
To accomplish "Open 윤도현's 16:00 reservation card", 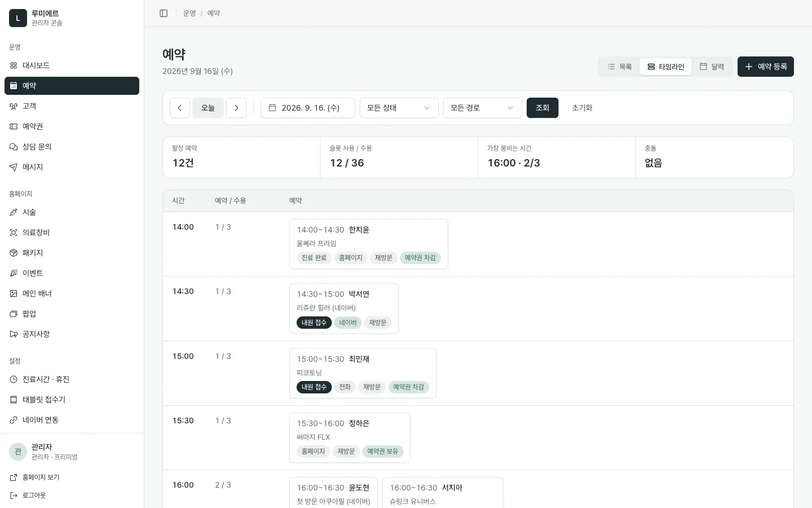I will click(x=333, y=493).
